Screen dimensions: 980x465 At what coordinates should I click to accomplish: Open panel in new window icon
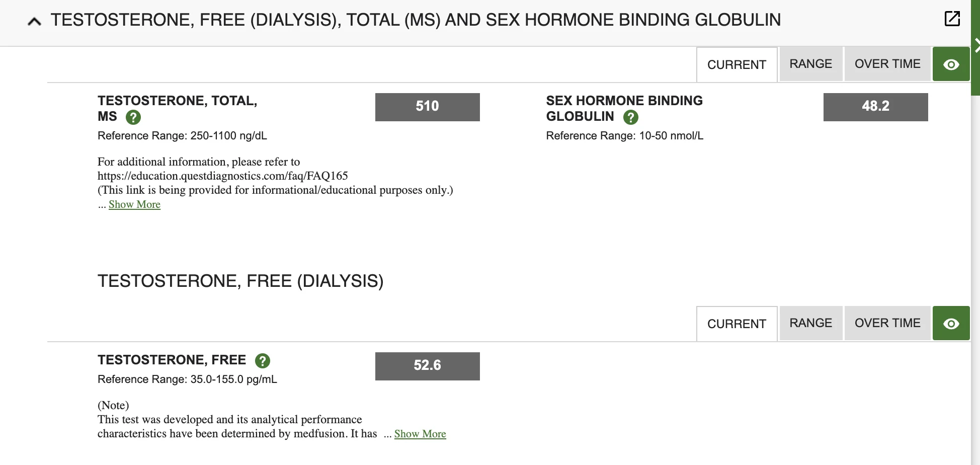tap(952, 19)
